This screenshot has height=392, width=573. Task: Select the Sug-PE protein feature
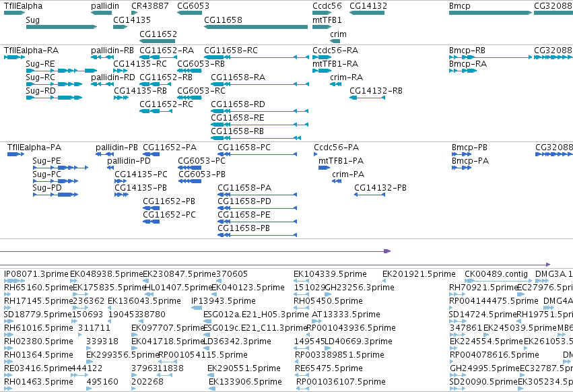point(61,168)
